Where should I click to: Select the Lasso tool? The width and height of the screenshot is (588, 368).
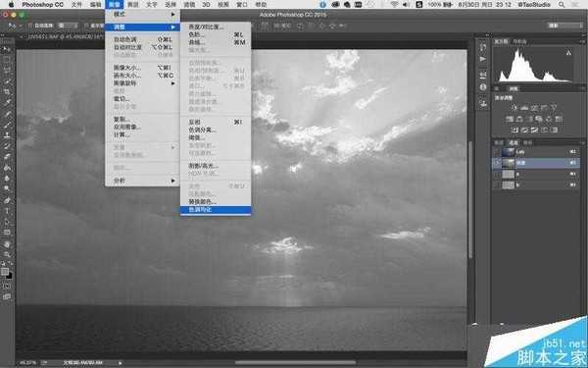point(7,71)
